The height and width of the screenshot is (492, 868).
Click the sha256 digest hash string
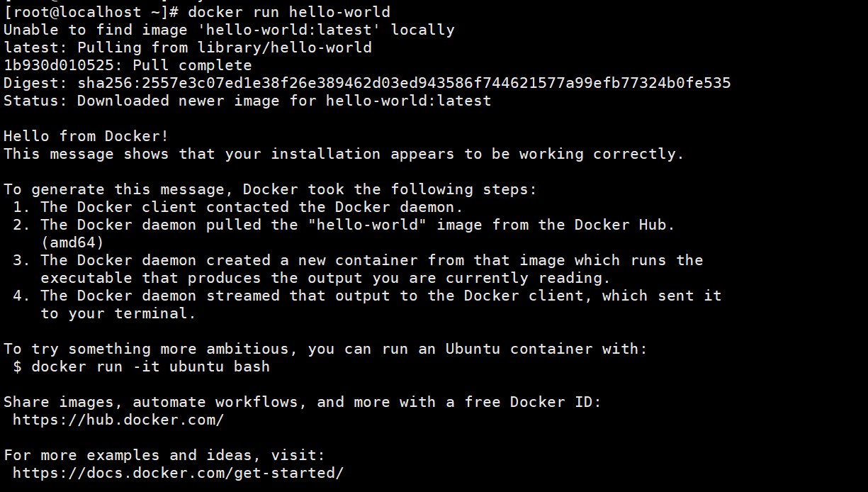404,83
